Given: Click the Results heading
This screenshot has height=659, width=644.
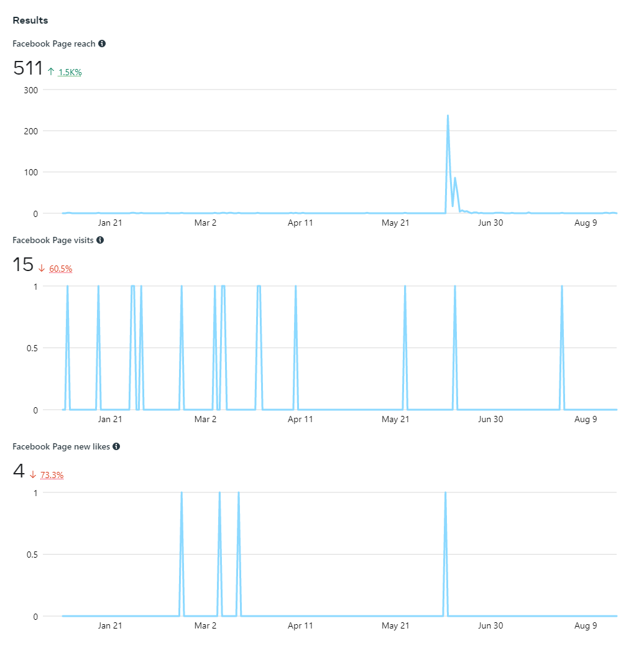Looking at the screenshot, I should [x=30, y=21].
